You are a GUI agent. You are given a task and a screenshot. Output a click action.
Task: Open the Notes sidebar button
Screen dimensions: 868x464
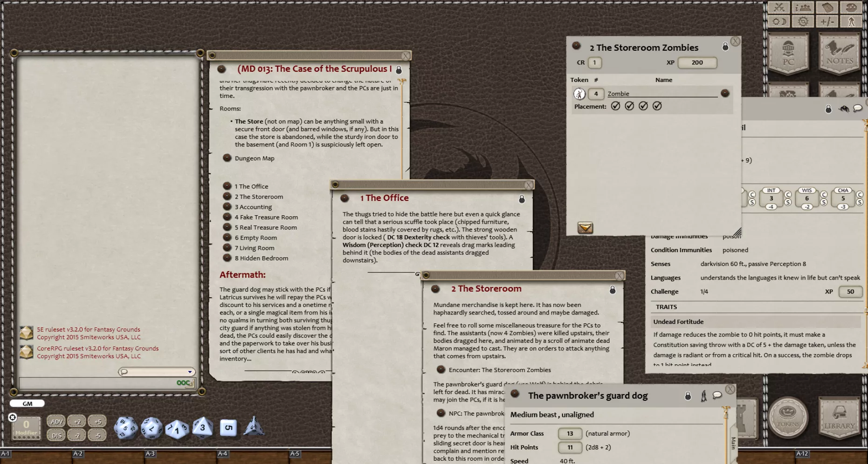pos(840,54)
